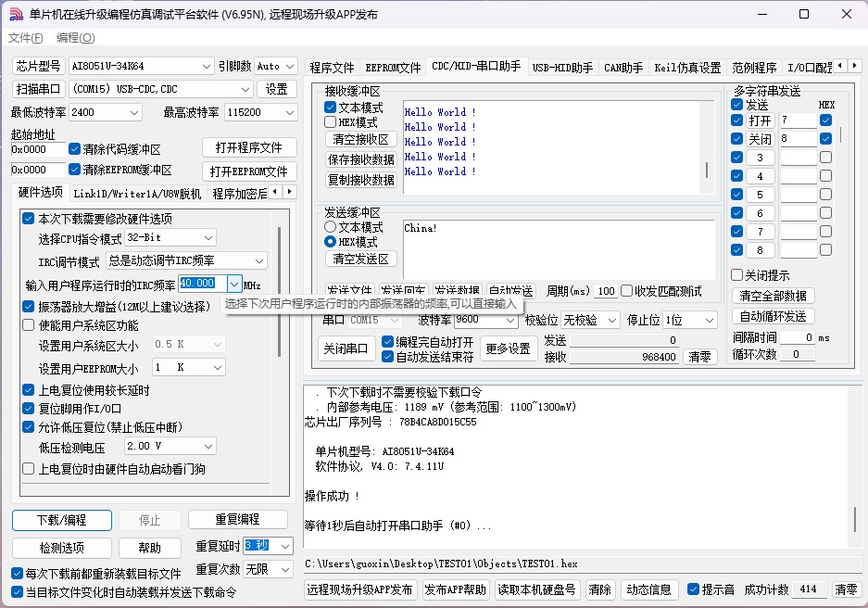Toggle the 提示音 checkbox
This screenshot has width=868, height=608.
point(694,589)
